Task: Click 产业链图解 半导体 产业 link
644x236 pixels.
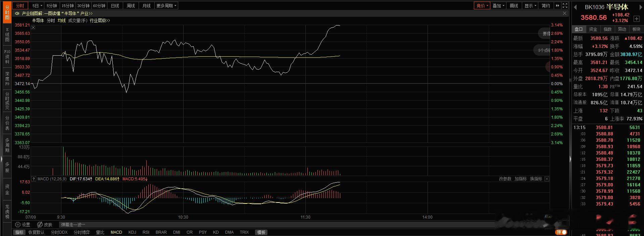Action: (x=57, y=13)
